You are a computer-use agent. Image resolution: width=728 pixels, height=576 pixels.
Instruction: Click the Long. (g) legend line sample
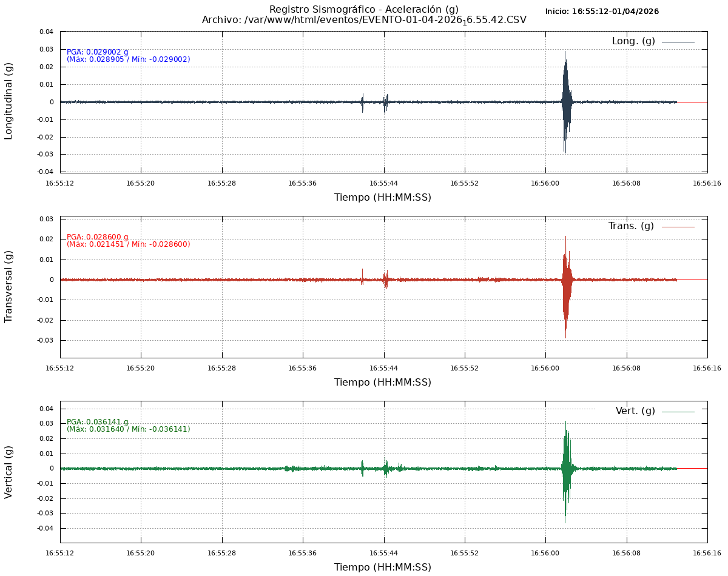[678, 42]
